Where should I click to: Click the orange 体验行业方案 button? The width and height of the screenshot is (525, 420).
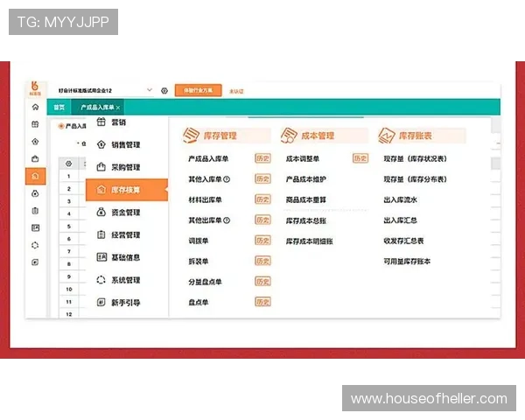[x=199, y=90]
